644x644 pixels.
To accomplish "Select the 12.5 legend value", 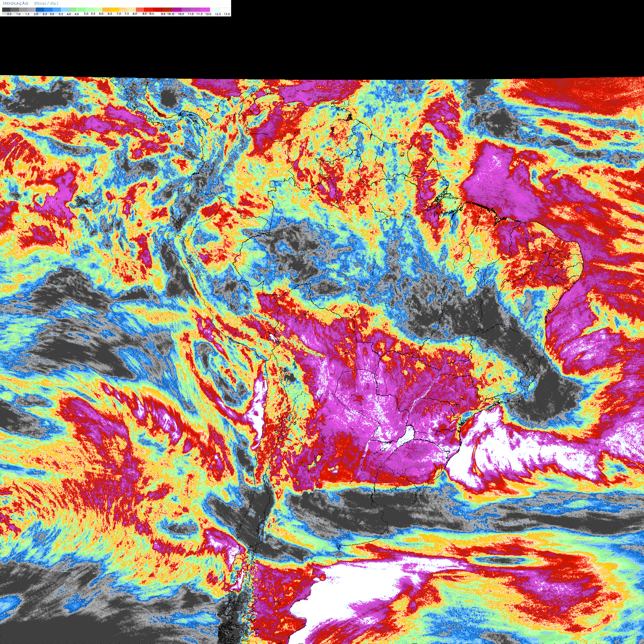I will coord(218,14).
